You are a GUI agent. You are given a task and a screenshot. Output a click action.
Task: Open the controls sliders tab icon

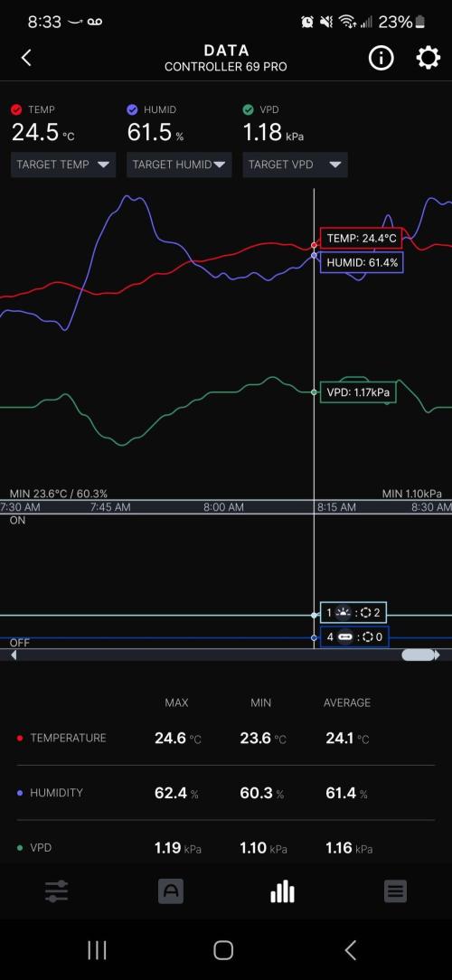(x=56, y=891)
